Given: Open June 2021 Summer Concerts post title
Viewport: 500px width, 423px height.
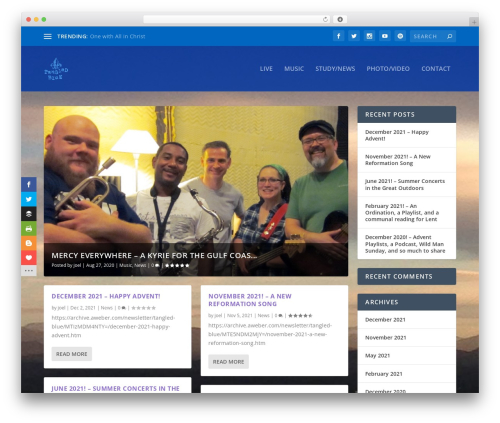Looking at the screenshot, I should (115, 388).
